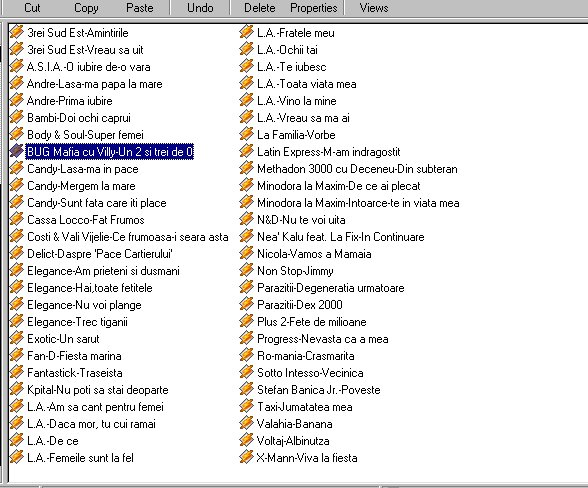This screenshot has width=588, height=488.
Task: Click the icon beside Delict-Daspre 'Pace Cartierului'
Action: point(16,253)
